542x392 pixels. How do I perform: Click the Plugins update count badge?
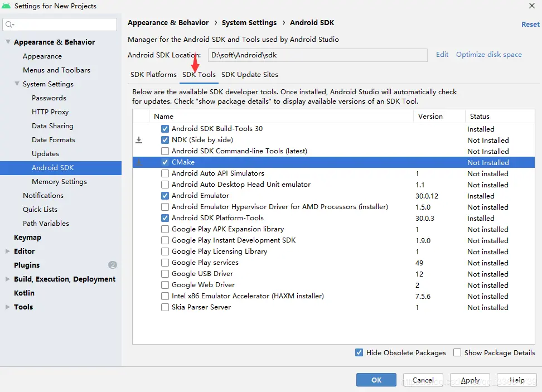113,265
